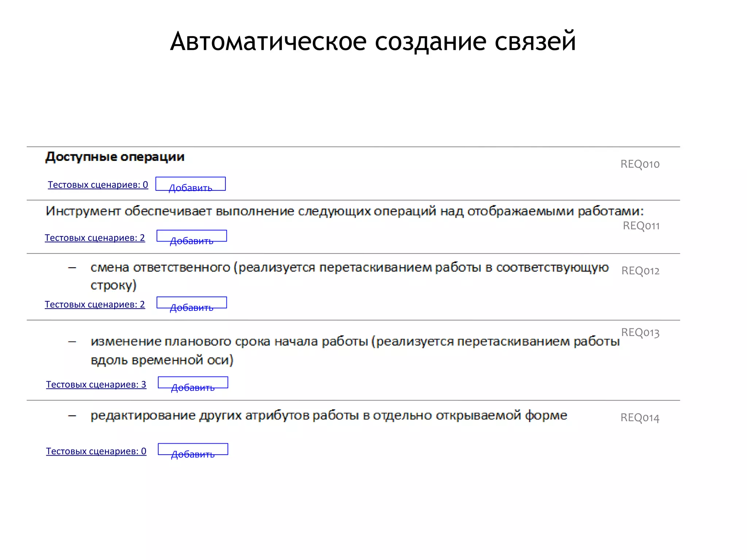Screen dimensions: 747x560
Task: Click Добавить button in REQ014 row
Action: [x=193, y=449]
